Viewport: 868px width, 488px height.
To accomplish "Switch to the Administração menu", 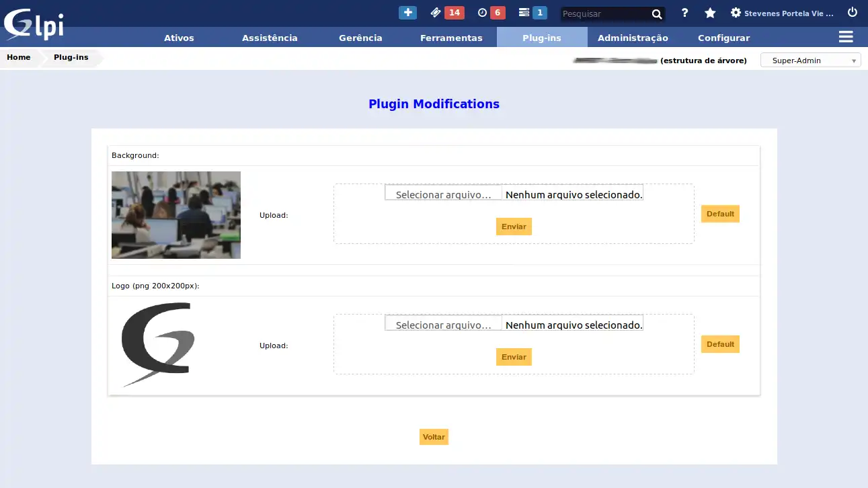I will 632,38.
